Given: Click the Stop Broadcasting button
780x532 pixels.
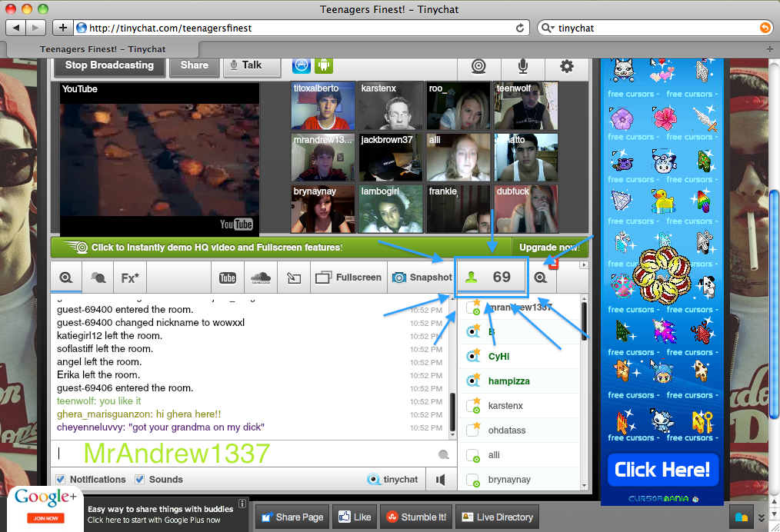Looking at the screenshot, I should coord(109,66).
